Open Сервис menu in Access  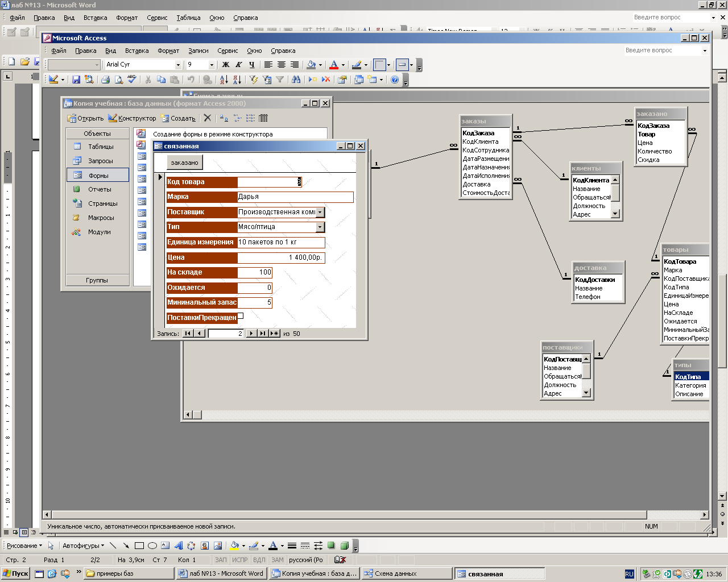click(x=227, y=51)
